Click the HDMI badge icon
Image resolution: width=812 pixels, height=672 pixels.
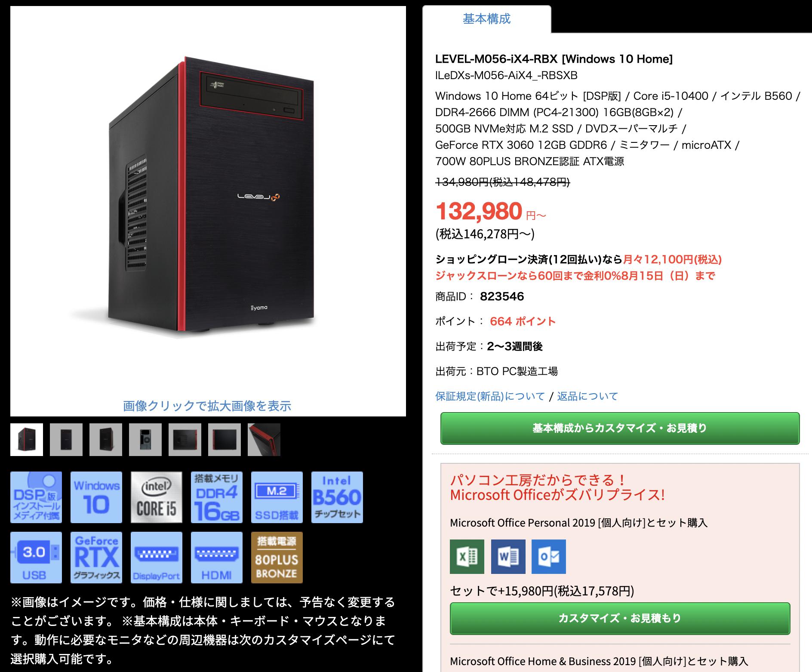217,557
